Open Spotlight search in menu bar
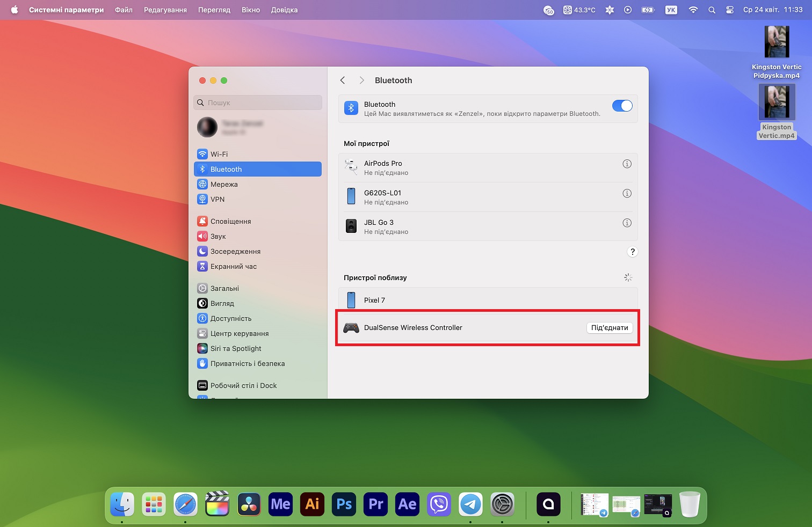Viewport: 812px width, 527px height. (712, 10)
